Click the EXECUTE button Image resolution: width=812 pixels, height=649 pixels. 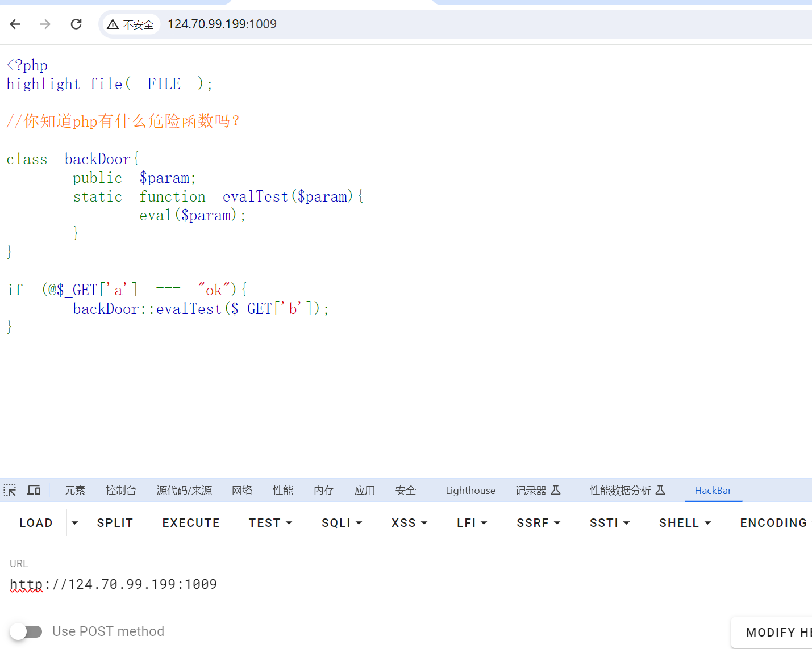[x=191, y=522]
